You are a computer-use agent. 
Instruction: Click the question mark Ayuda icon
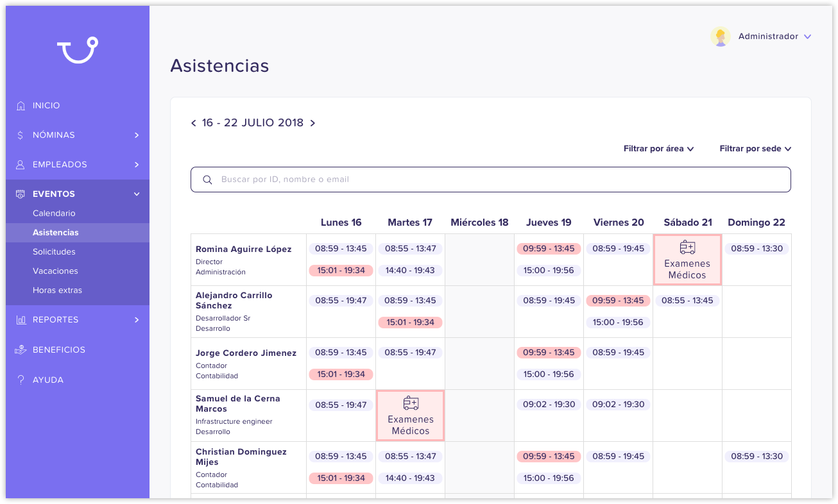pyautogui.click(x=21, y=380)
